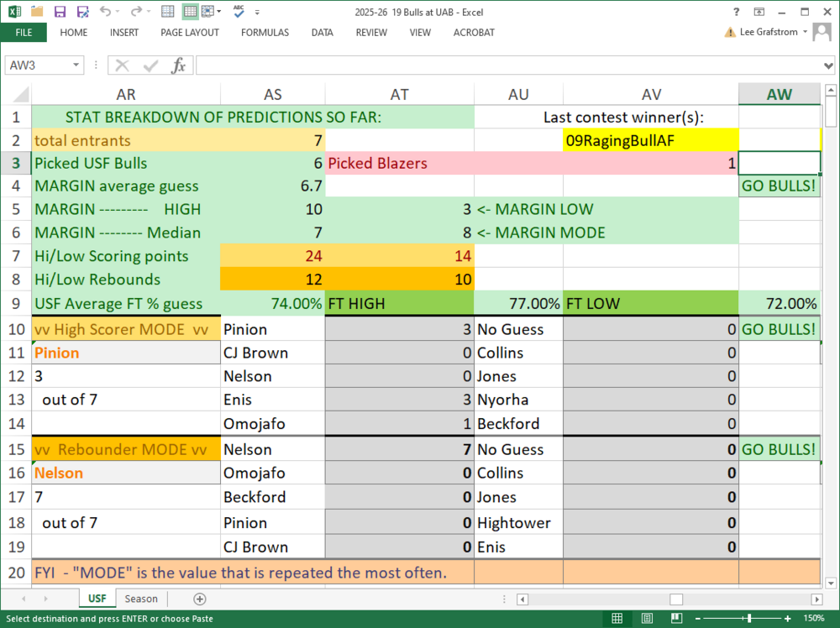Run the spelling check icon
Viewport: 840px width, 628px height.
point(239,12)
